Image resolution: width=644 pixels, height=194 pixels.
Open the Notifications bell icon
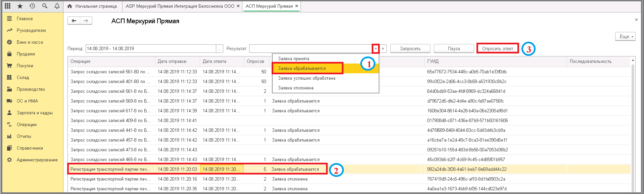click(57, 6)
